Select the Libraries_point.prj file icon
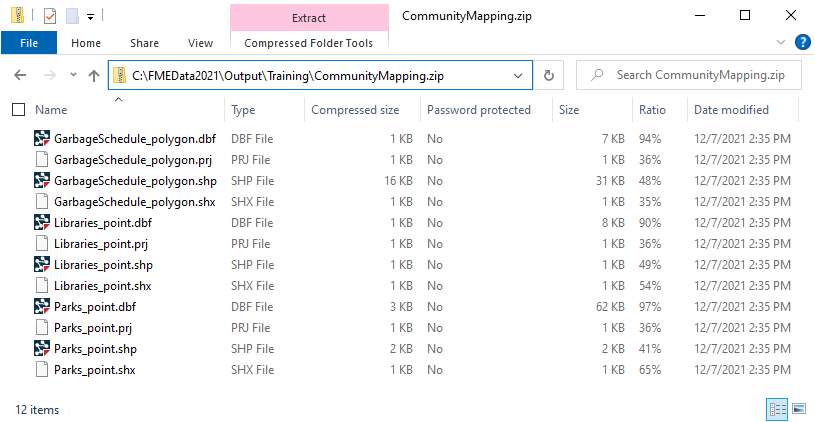815x422 pixels. [x=42, y=244]
